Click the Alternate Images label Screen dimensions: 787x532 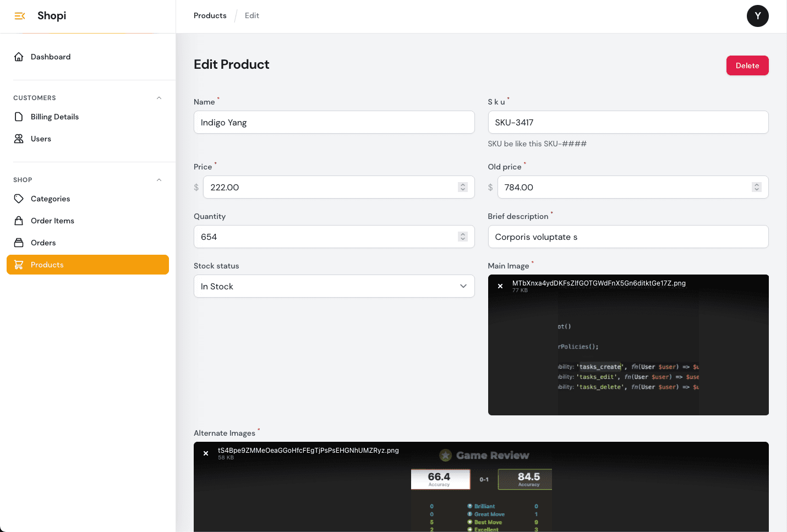(x=225, y=433)
